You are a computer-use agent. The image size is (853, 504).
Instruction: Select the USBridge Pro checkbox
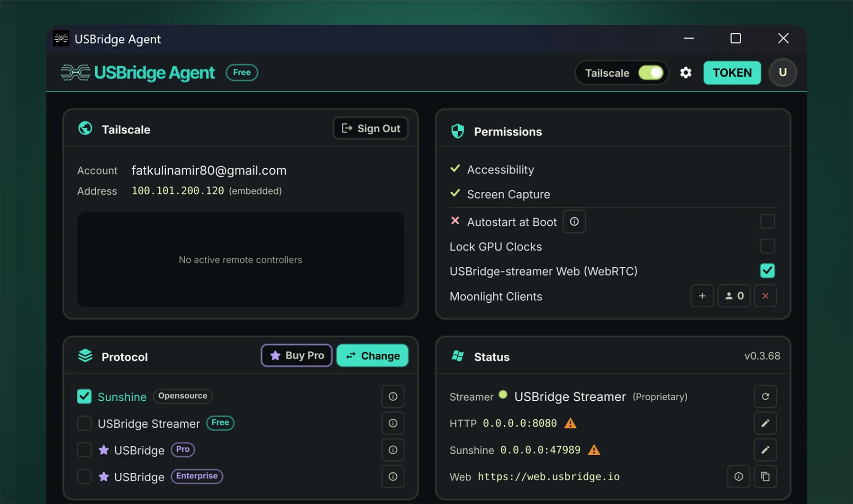pos(84,450)
